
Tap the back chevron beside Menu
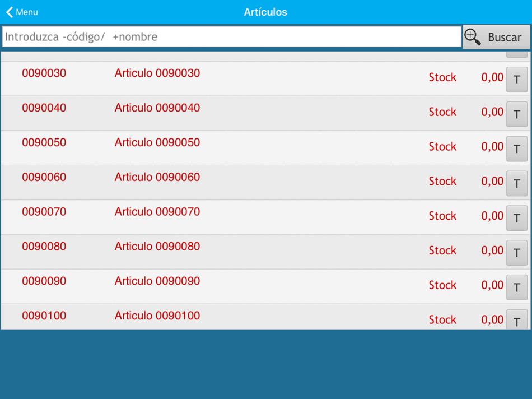click(x=10, y=12)
